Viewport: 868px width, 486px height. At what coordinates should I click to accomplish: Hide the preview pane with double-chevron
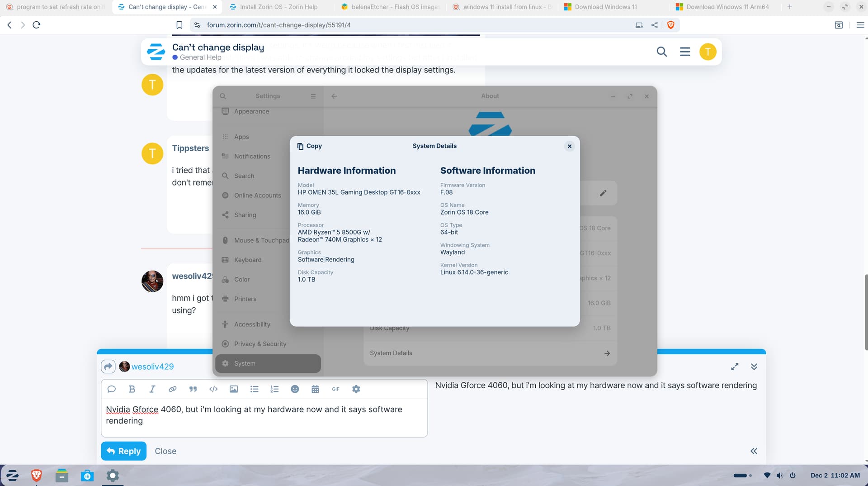[x=754, y=451]
